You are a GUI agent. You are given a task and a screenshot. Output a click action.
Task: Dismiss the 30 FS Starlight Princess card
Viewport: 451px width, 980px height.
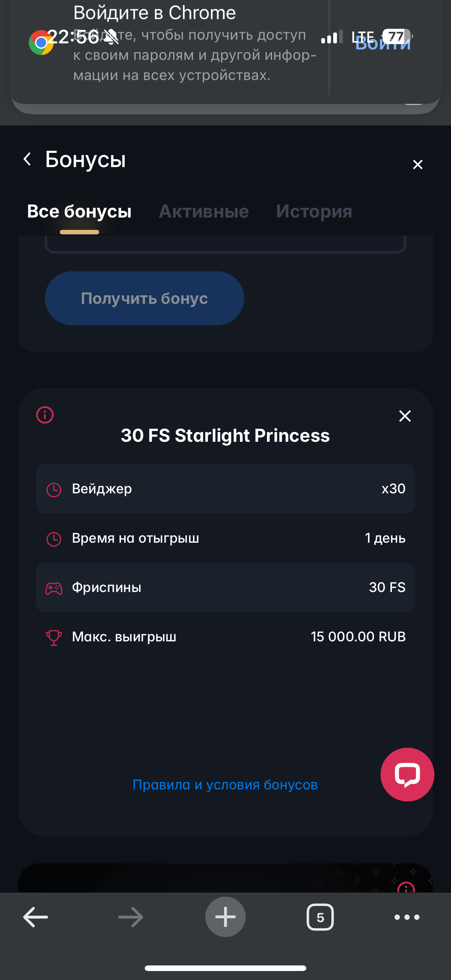pyautogui.click(x=405, y=416)
